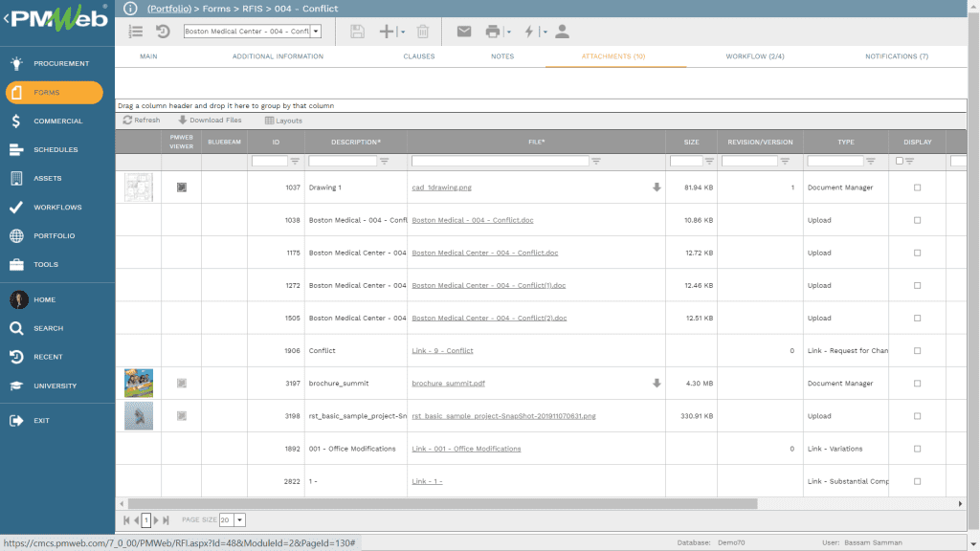
Task: Switch to the Clauses tab
Action: click(x=419, y=56)
